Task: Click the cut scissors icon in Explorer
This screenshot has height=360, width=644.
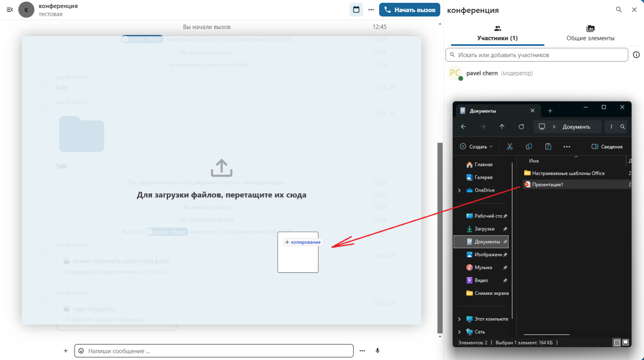Action: [510, 147]
